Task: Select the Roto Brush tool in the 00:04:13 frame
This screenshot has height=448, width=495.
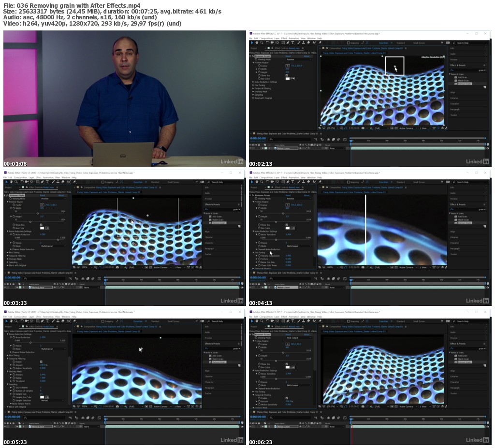Action: coord(314,182)
